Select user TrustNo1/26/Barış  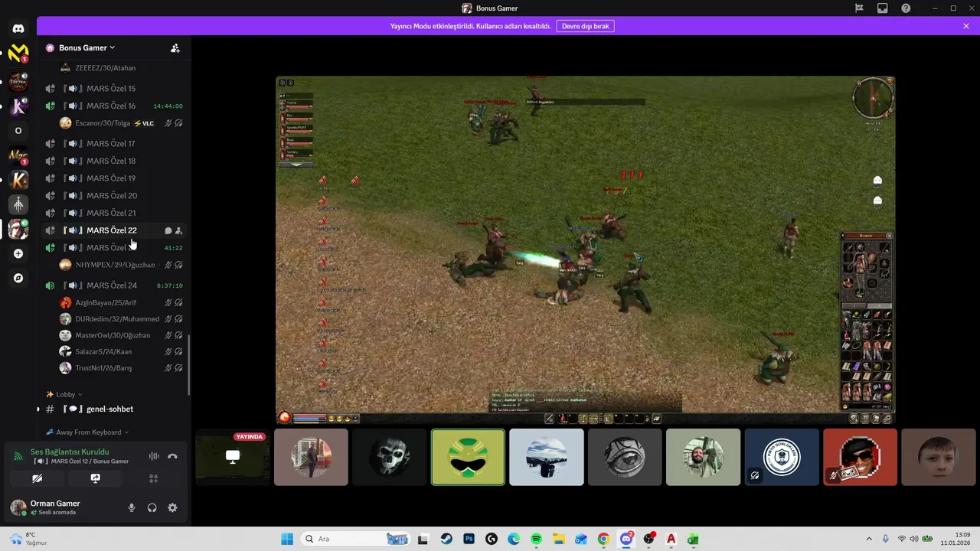click(x=121, y=368)
